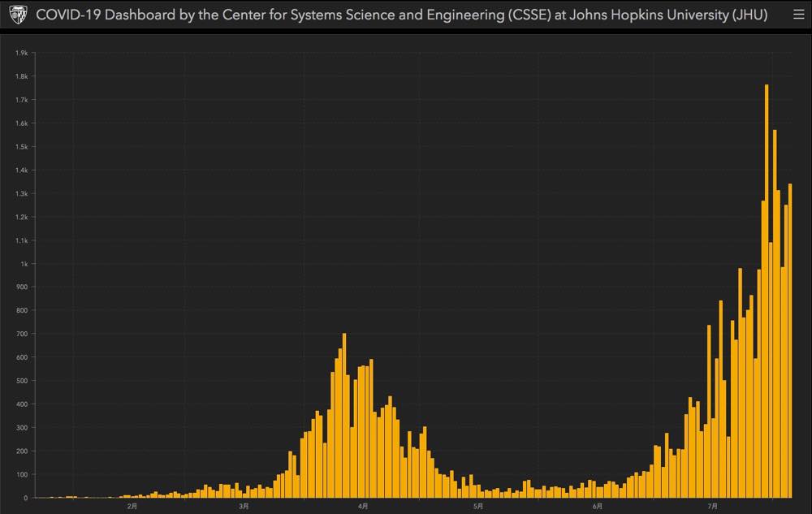Click the 700 y-axis label
The height and width of the screenshot is (514, 812).
point(23,334)
